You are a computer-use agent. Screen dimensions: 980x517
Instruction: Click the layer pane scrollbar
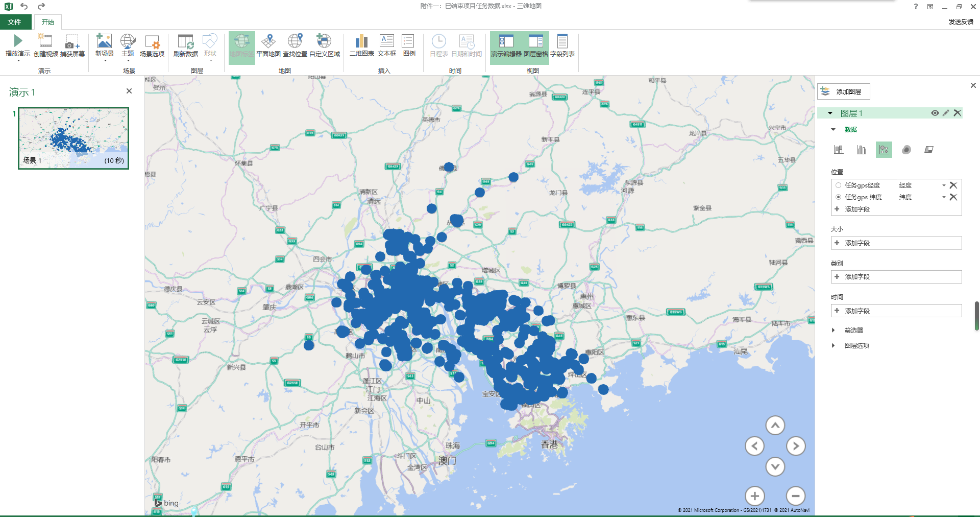(x=977, y=316)
